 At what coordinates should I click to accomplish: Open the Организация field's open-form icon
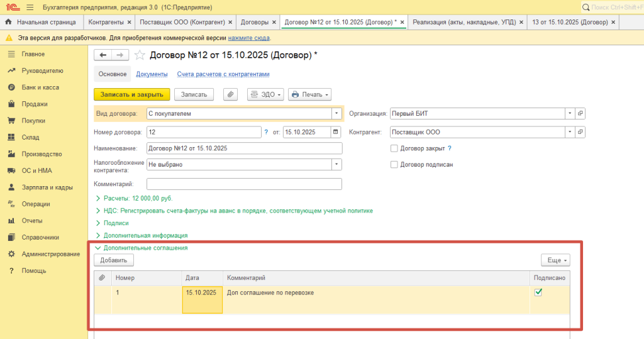pyautogui.click(x=580, y=114)
